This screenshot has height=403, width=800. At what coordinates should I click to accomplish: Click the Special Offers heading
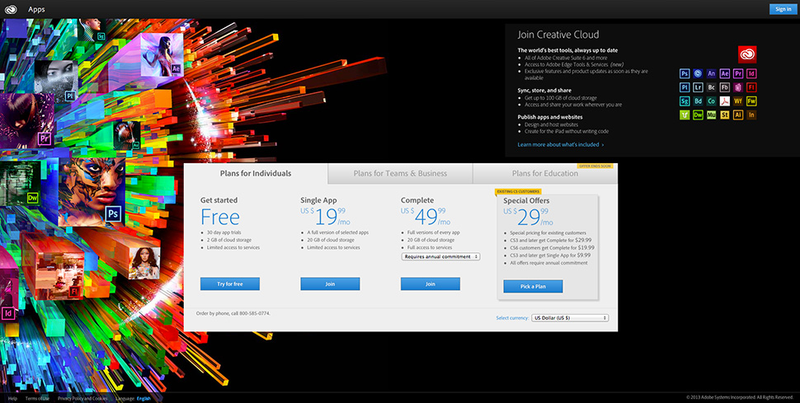pyautogui.click(x=527, y=200)
